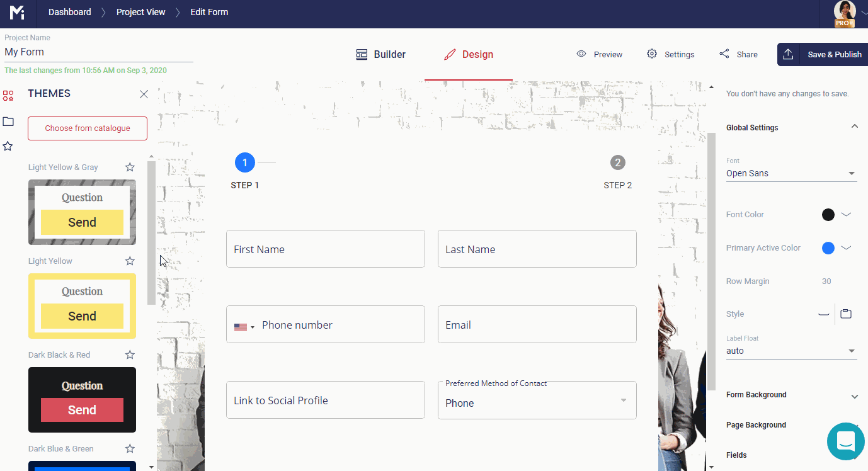Go to Dashboard breadcrumb
Viewport: 868px width, 471px height.
tap(69, 12)
